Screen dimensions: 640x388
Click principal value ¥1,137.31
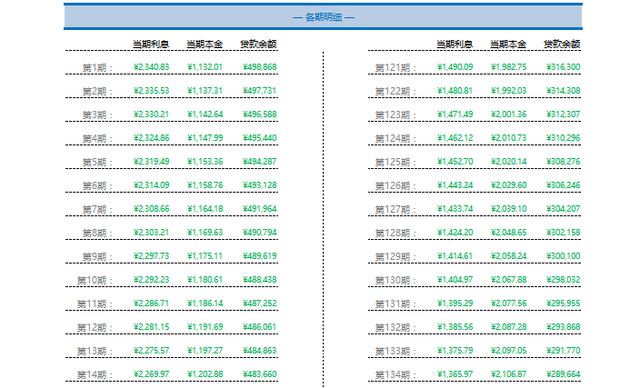click(205, 91)
